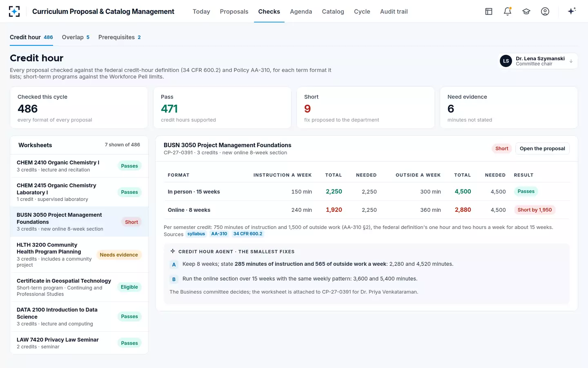The image size is (588, 368).
Task: Click the Online · 8 weeks row
Action: (x=367, y=210)
